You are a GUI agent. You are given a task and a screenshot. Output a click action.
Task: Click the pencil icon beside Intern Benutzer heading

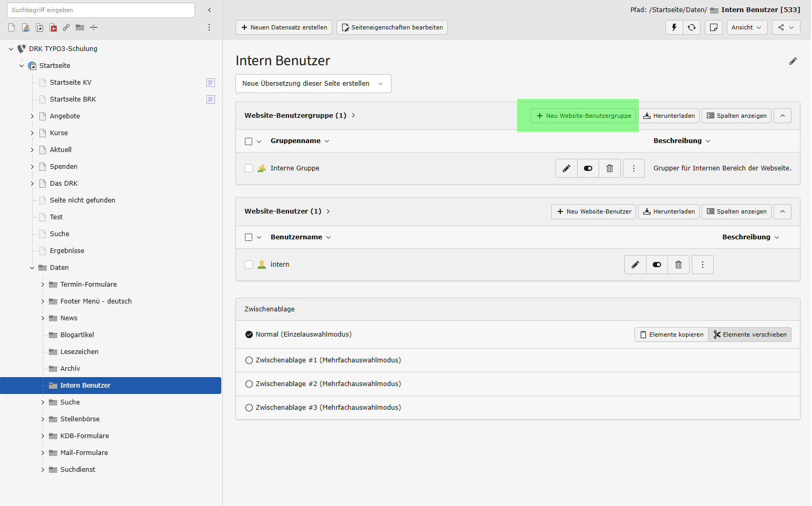[x=793, y=61]
